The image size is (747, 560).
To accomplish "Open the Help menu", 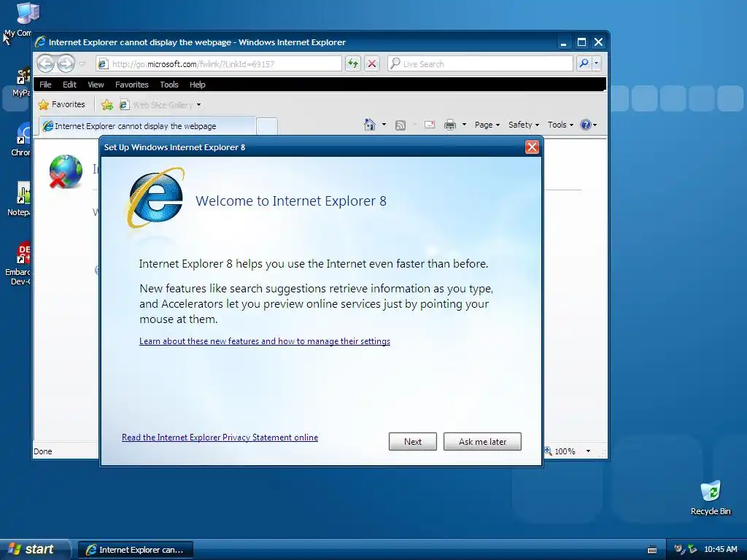I will (197, 85).
